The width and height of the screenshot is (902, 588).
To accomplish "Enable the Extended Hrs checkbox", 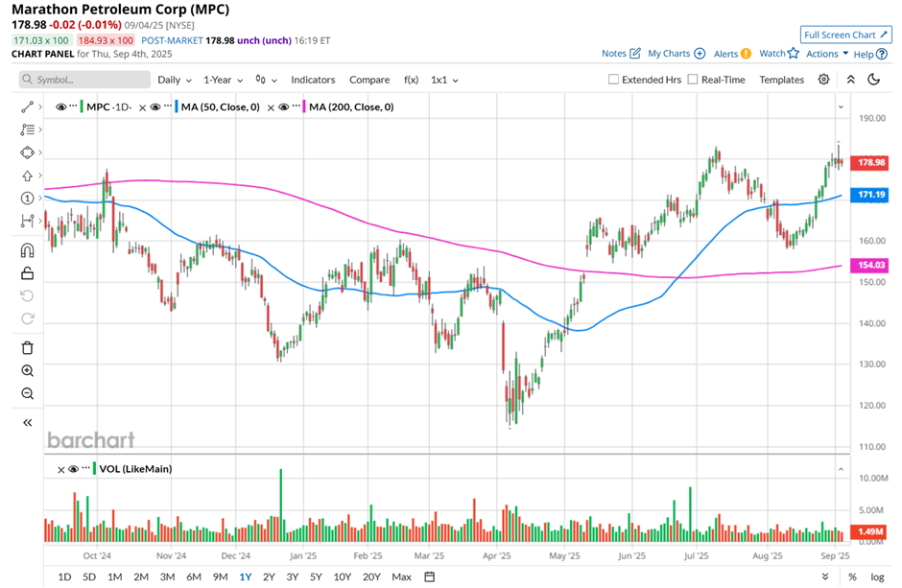I will (x=614, y=80).
